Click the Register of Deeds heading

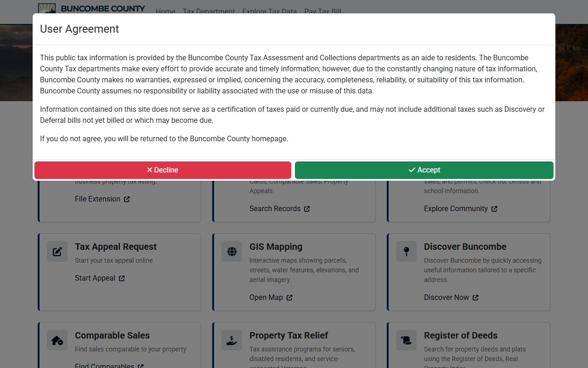point(460,335)
